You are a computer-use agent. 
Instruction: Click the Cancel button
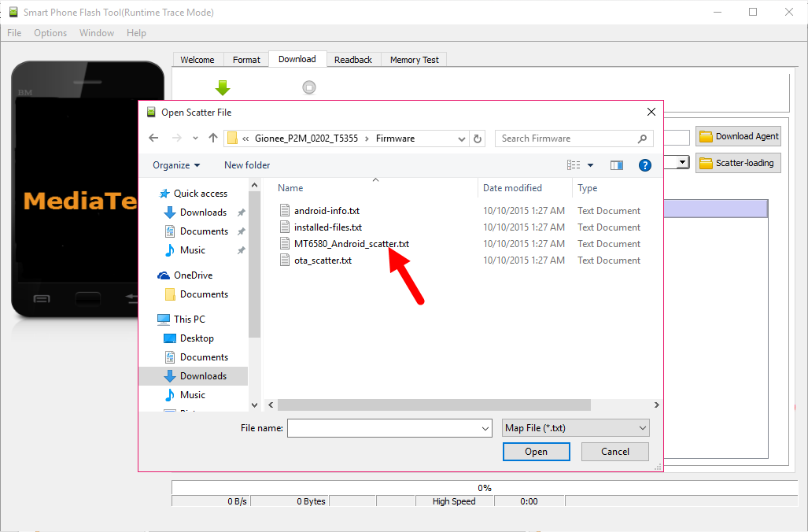point(614,452)
